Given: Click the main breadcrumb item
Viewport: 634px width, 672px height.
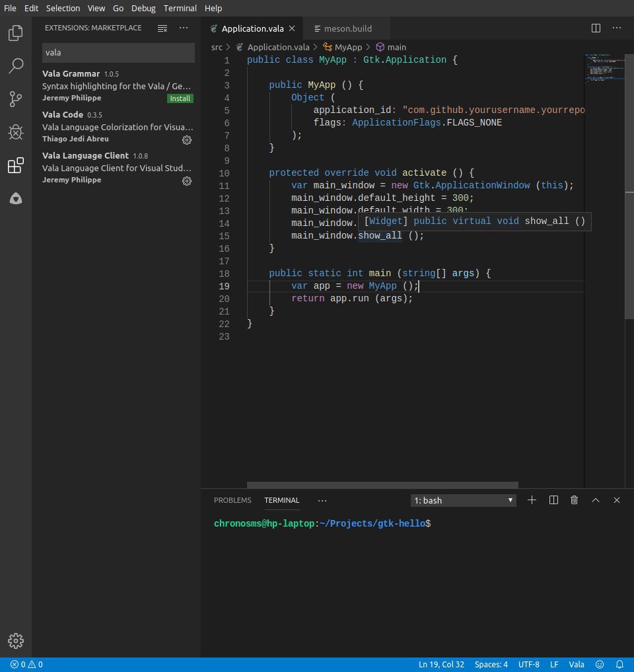Looking at the screenshot, I should pyautogui.click(x=392, y=47).
